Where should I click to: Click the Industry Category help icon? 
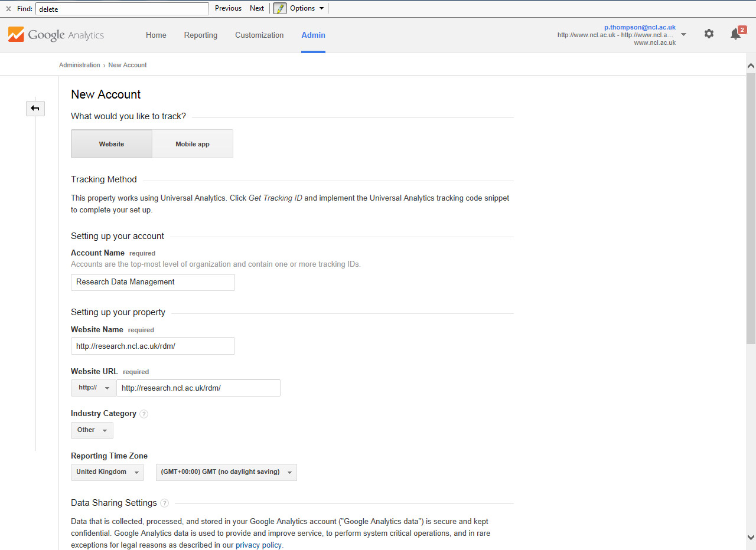point(144,414)
